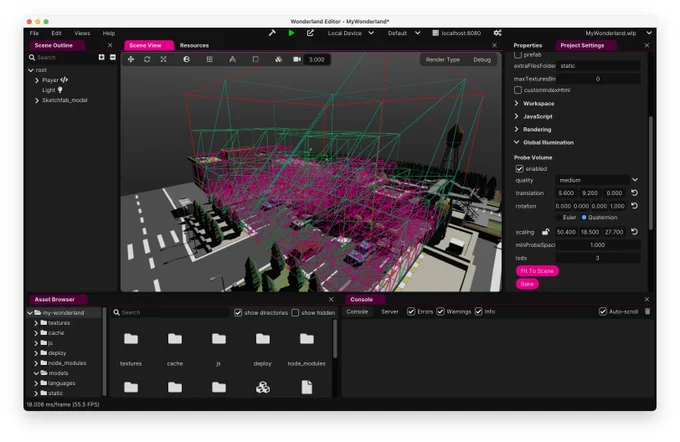This screenshot has width=680, height=442.
Task: Switch to the Properties tab
Action: click(528, 45)
